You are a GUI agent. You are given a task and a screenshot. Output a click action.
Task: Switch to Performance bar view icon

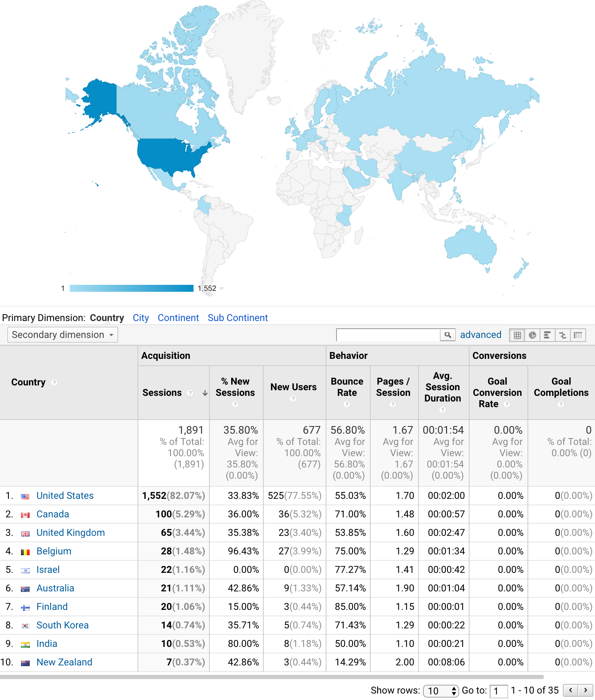click(547, 335)
